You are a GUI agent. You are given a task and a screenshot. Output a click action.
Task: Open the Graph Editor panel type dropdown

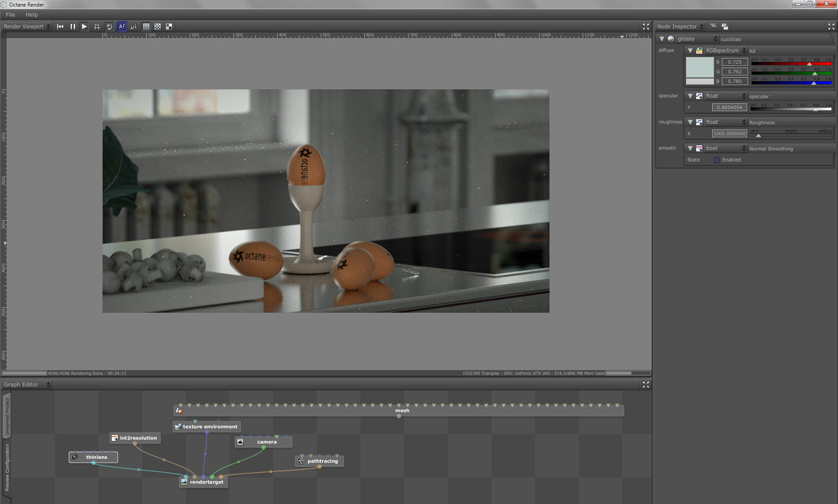coord(27,385)
